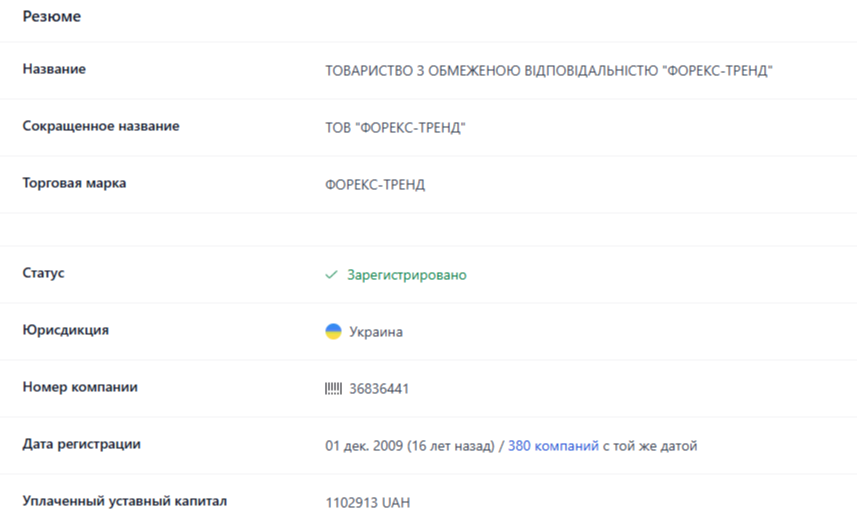The height and width of the screenshot is (519, 857).
Task: Select the 1102913 UAH capital value
Action: click(x=367, y=503)
